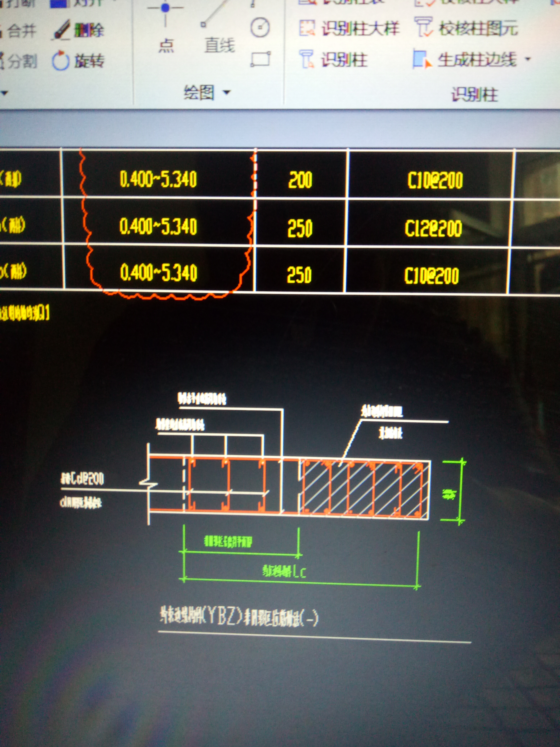Click 识别柱大样 to identify column details
Image resolution: width=560 pixels, height=747 pixels.
click(x=349, y=28)
